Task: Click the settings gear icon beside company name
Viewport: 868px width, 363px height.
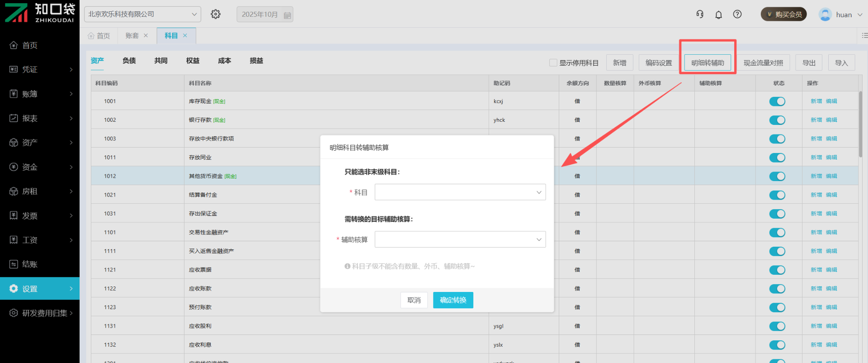Action: pos(216,14)
